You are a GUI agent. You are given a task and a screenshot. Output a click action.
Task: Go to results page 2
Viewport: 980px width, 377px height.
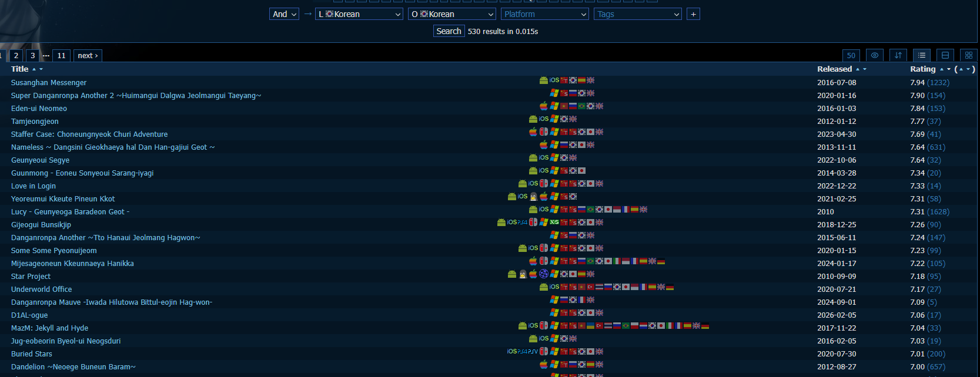pyautogui.click(x=16, y=55)
